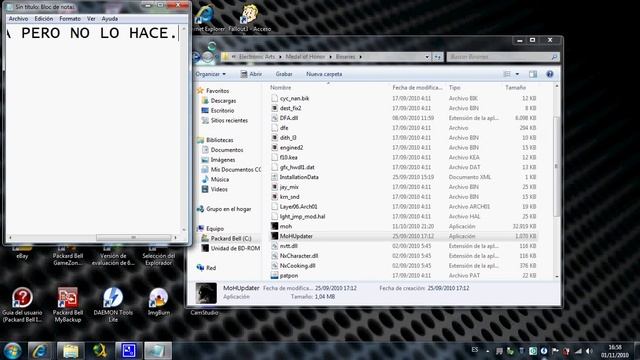Click the Explorer back navigation button
Viewport: 640px width, 360px height.
tap(196, 57)
